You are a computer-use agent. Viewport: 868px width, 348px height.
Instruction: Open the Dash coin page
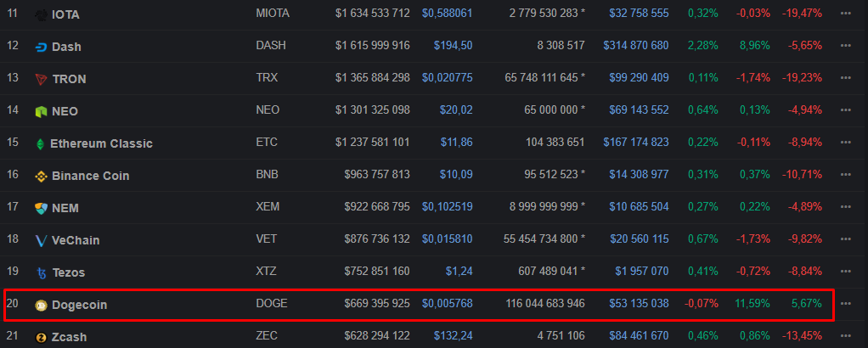tap(66, 47)
